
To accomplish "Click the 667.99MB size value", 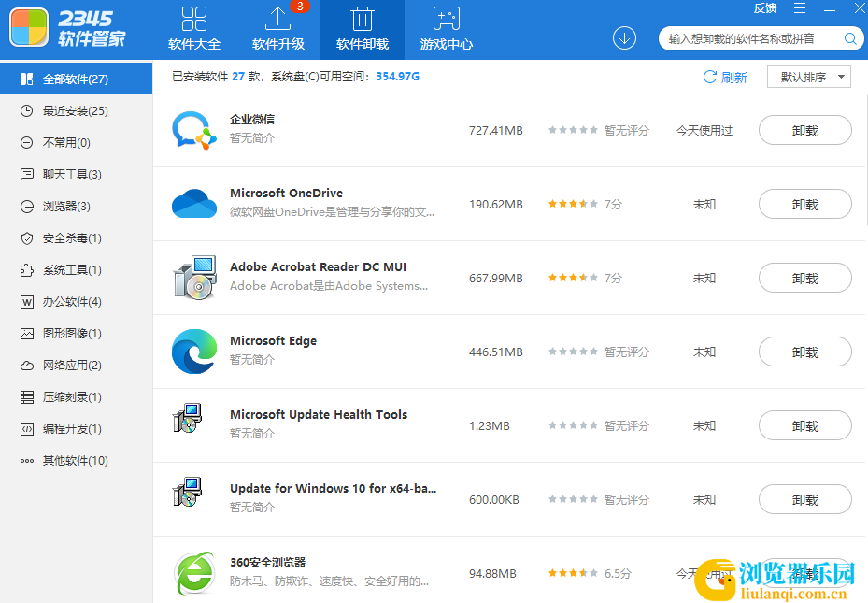I will click(495, 278).
